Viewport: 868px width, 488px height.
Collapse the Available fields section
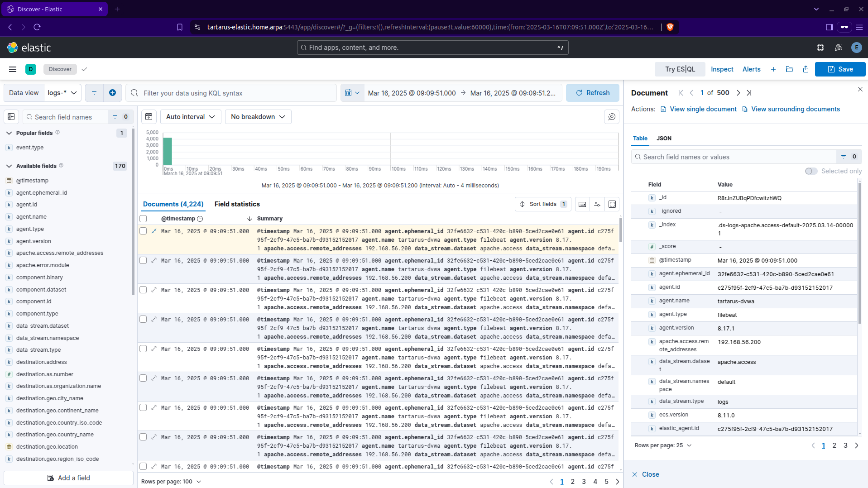(x=9, y=166)
